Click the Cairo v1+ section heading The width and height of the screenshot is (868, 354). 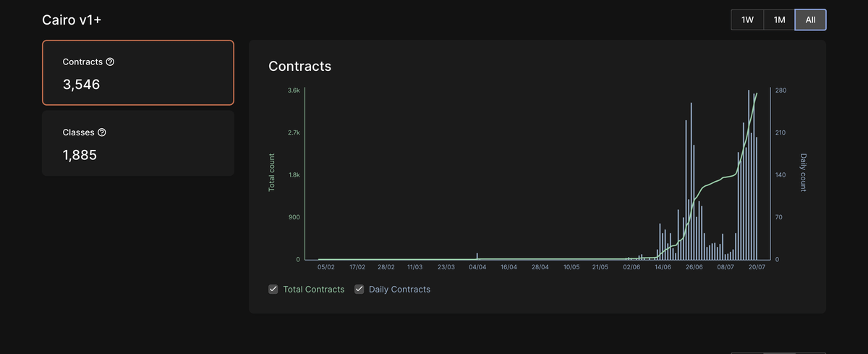(x=72, y=20)
